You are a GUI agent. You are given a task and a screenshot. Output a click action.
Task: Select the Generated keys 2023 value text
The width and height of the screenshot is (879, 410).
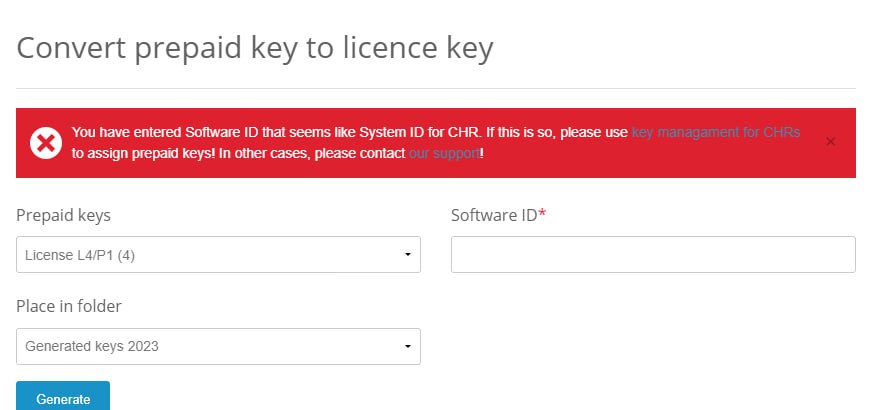tap(92, 346)
